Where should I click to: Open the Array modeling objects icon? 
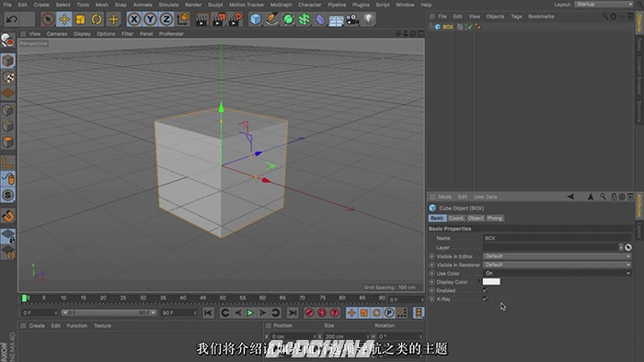point(305,19)
